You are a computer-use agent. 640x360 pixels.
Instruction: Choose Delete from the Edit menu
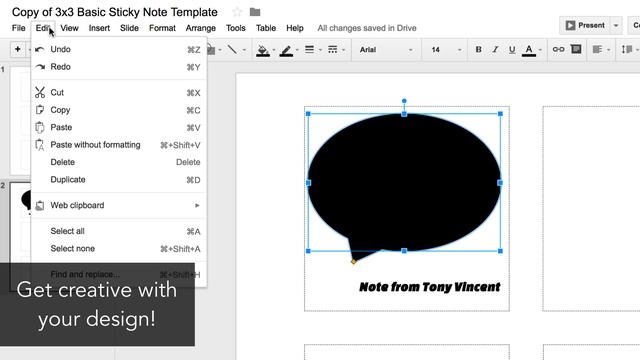119,162
